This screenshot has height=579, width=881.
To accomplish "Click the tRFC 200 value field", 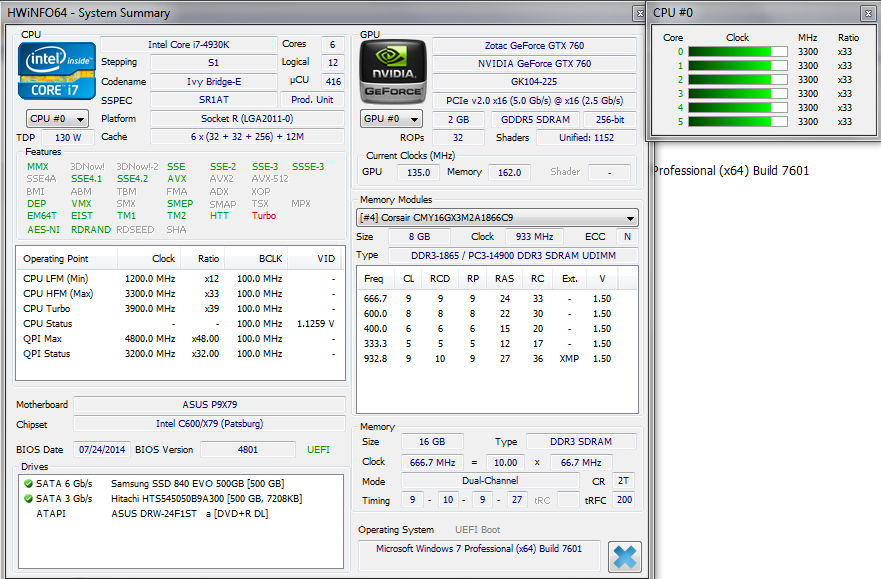I will [624, 500].
